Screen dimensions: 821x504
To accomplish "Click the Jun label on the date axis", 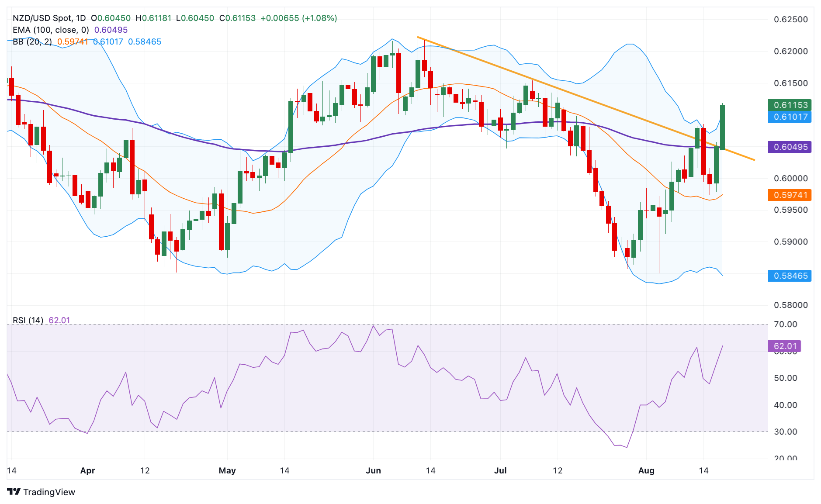I will [373, 470].
